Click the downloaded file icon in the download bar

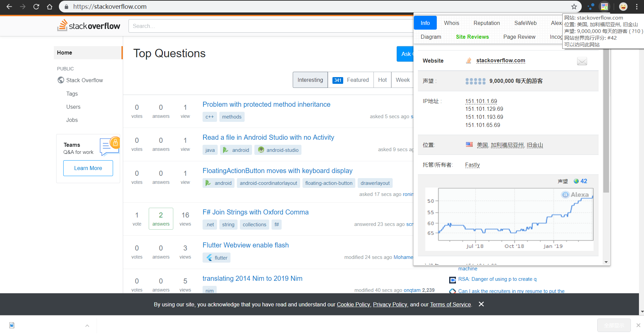[12, 325]
